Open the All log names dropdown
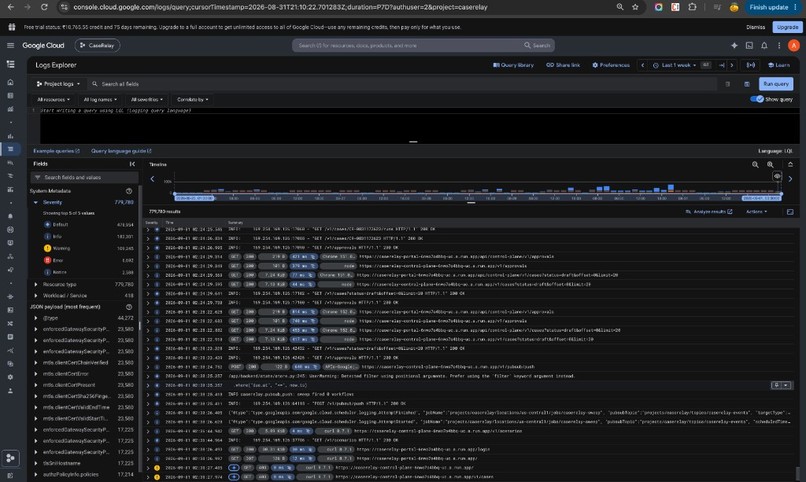This screenshot has height=482, width=806. [x=100, y=100]
